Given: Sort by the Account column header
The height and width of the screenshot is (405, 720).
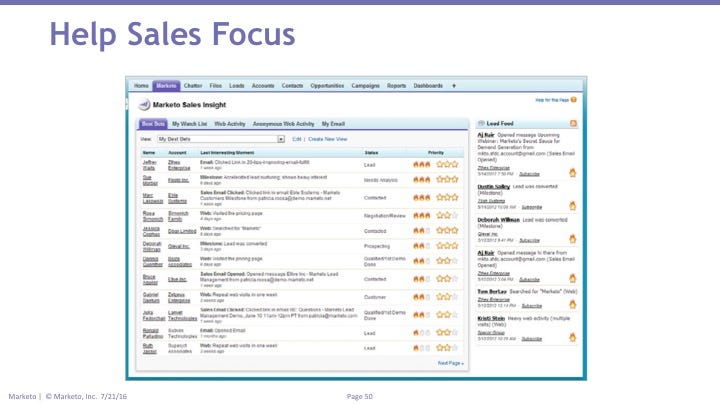Looking at the screenshot, I should (x=177, y=152).
